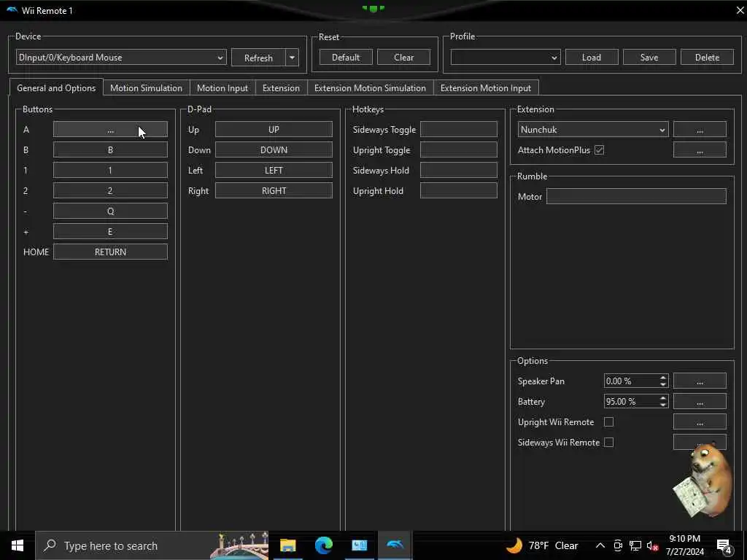747x560 pixels.
Task: Open the Dolphin emulator taskbar icon
Action: 395,545
